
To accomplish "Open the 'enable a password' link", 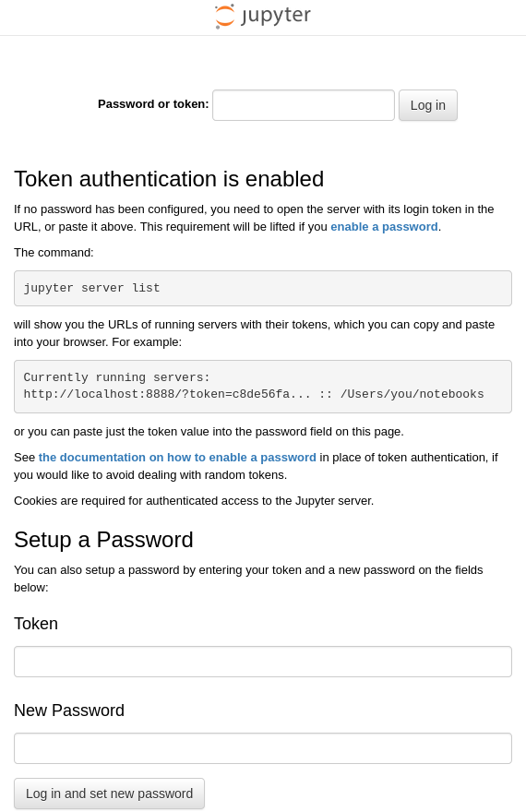I will point(384,227).
